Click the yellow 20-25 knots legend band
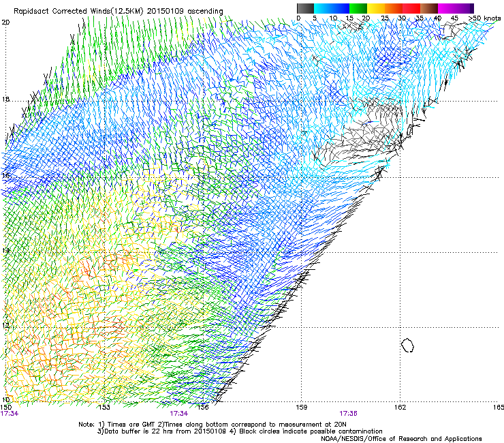This screenshot has height=443, width=504. tap(376, 8)
